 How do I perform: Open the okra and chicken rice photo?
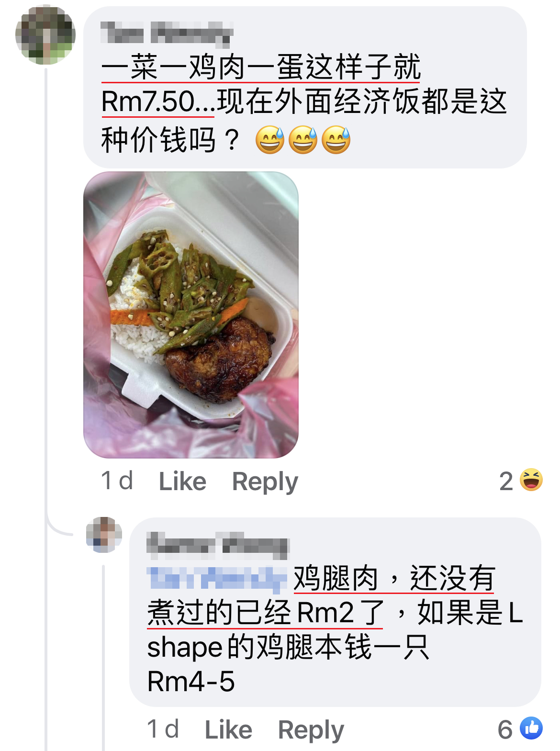pyautogui.click(x=191, y=315)
